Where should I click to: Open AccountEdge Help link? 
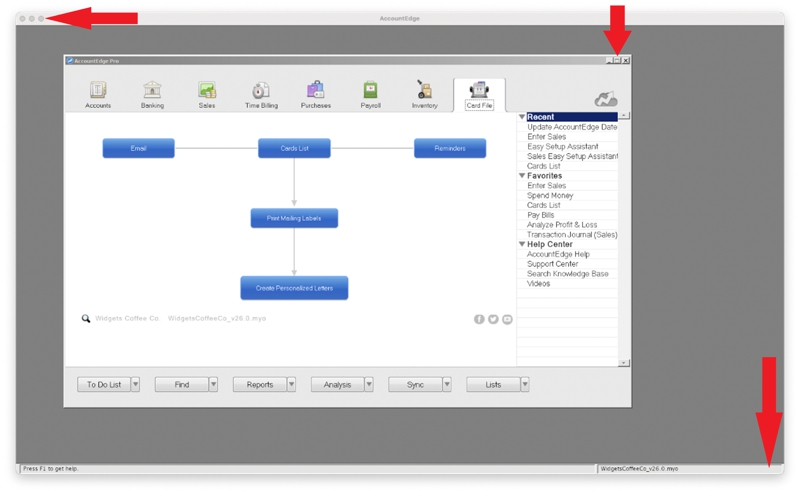[x=558, y=254]
